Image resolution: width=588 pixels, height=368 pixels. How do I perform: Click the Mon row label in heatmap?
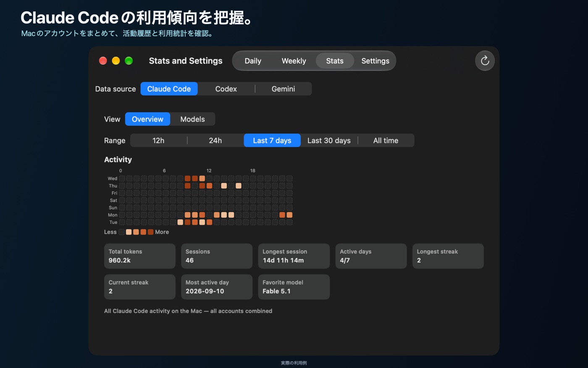coord(113,215)
